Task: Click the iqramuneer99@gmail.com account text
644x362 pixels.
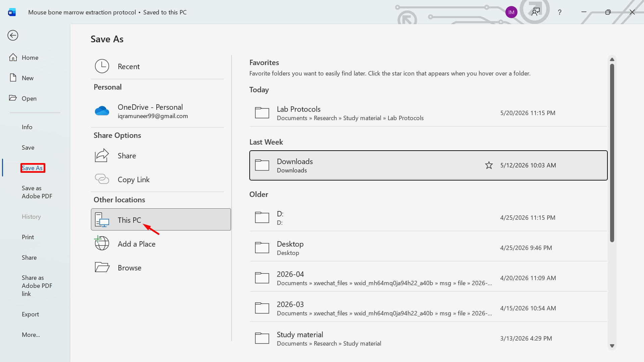Action: 153,116
